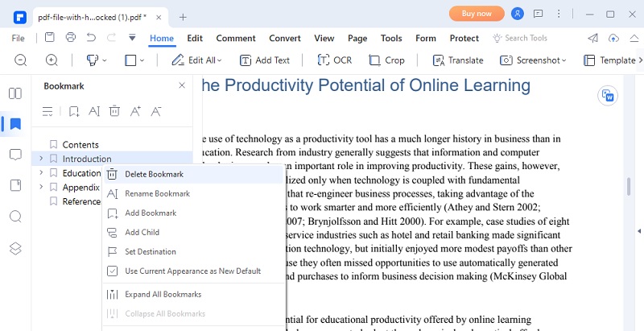Toggle Use Current Appearance as New Default

(x=193, y=271)
